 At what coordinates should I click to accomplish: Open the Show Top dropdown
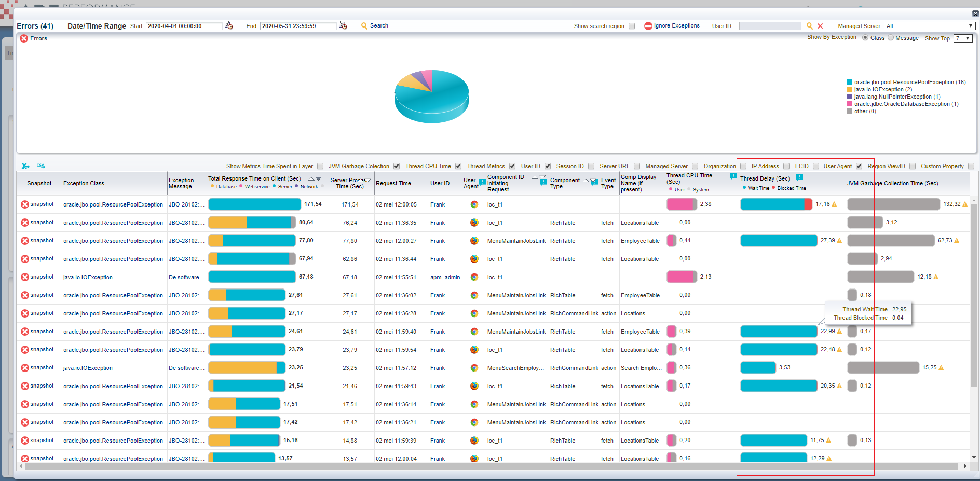click(963, 38)
